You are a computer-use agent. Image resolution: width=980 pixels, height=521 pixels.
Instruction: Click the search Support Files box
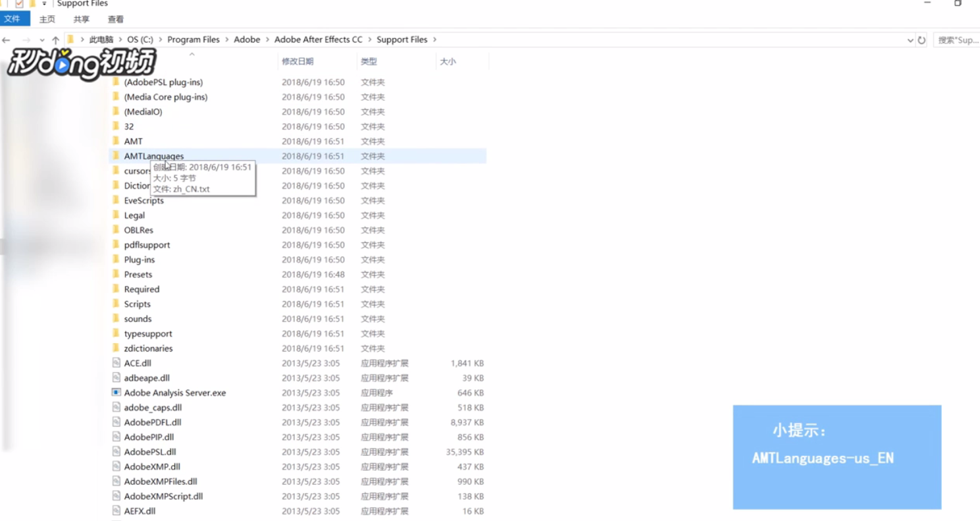(x=956, y=40)
